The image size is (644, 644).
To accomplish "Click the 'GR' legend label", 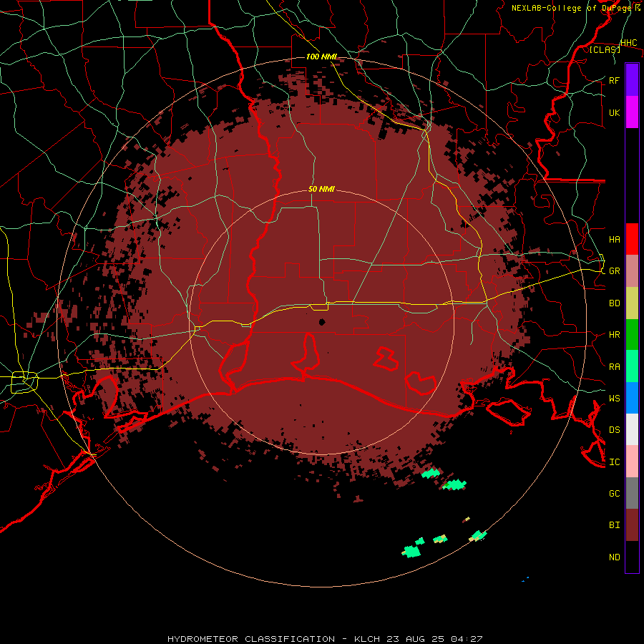I will 614,271.
